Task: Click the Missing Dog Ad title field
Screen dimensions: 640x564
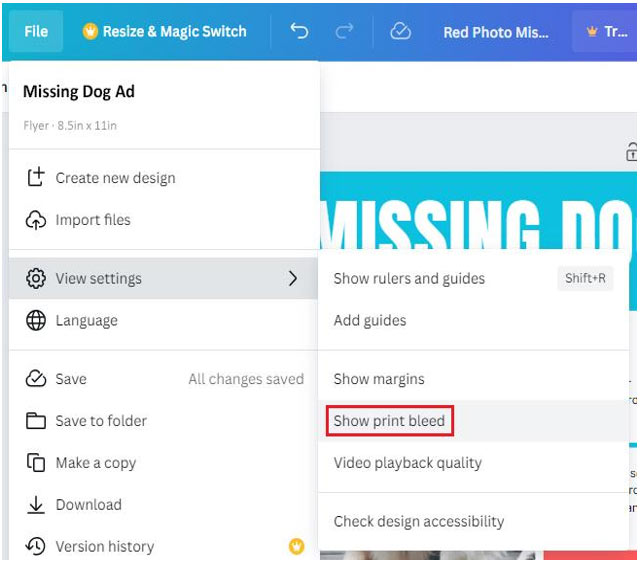Action: tap(79, 92)
